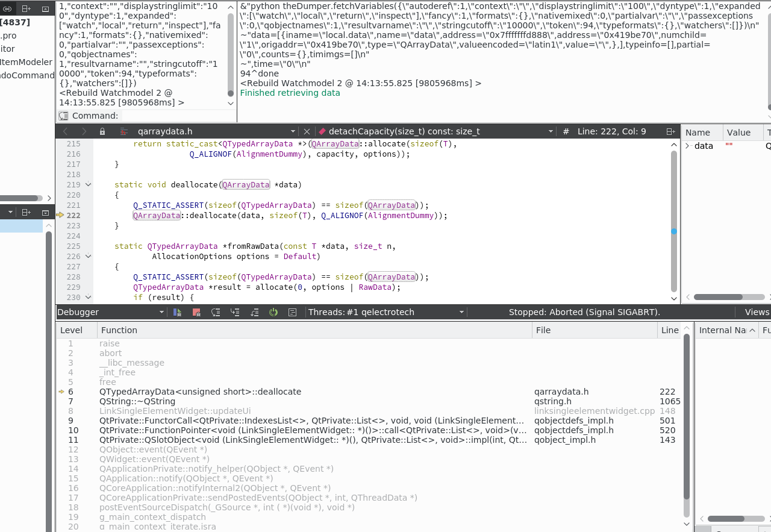Stop the debugger with the red icon

click(196, 312)
